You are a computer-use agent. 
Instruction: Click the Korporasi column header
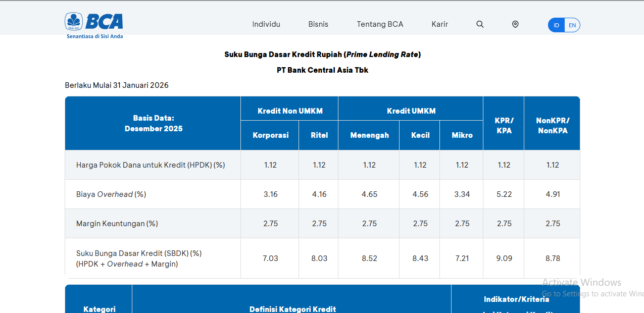270,135
